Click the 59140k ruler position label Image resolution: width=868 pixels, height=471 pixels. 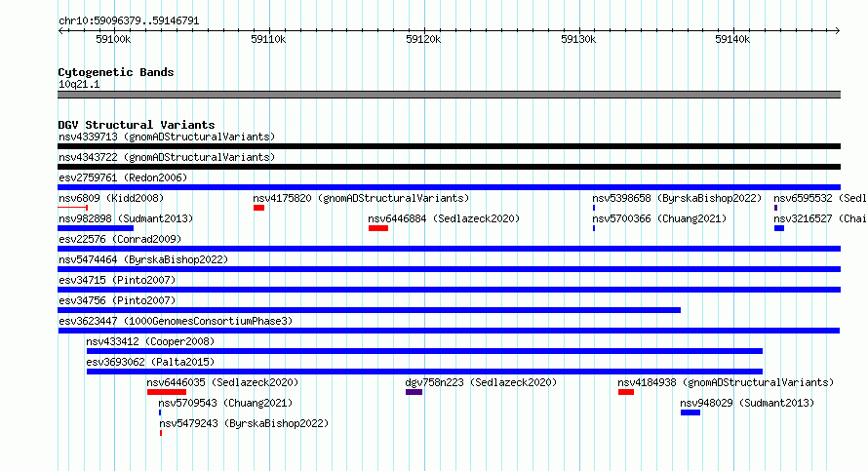click(x=732, y=39)
